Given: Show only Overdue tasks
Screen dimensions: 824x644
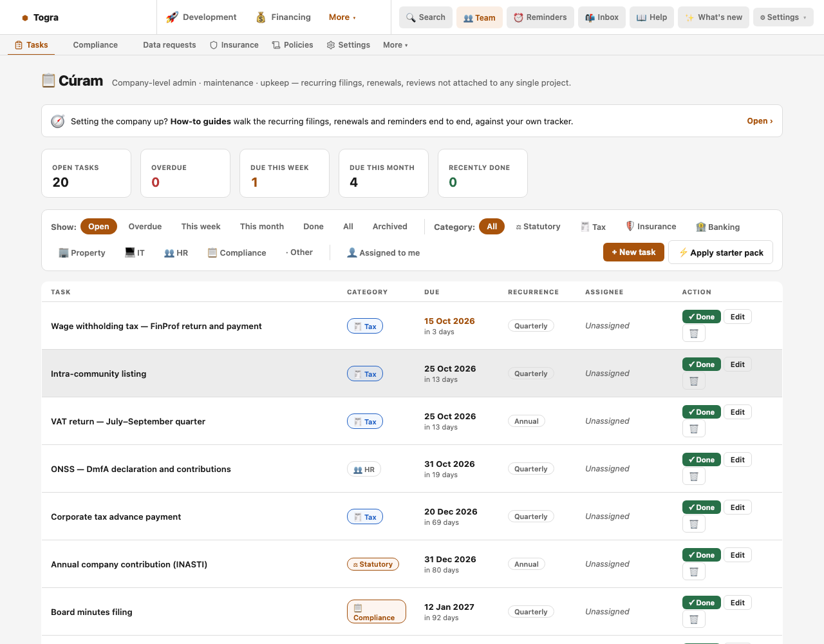Looking at the screenshot, I should click(145, 227).
